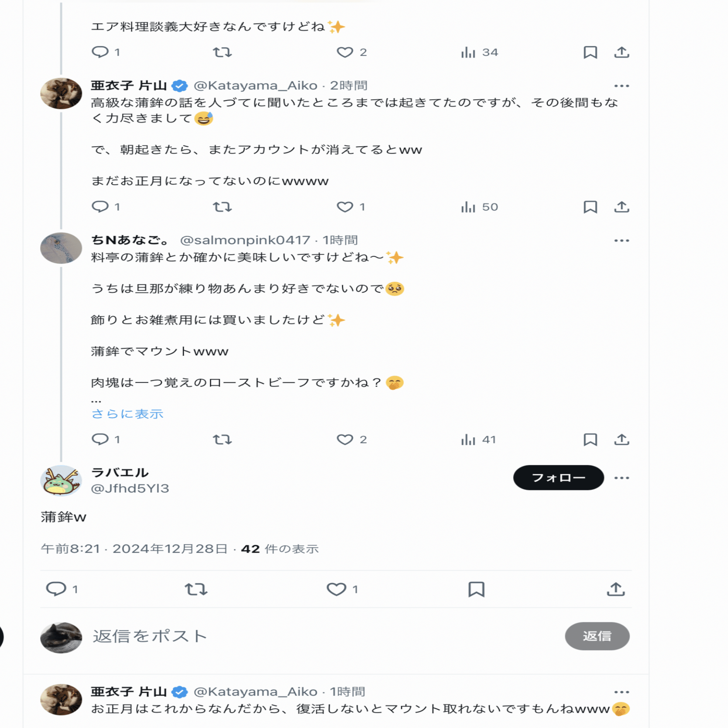This screenshot has height=728, width=728.
Task: Share the エア料理談義 tweet
Action: click(622, 52)
